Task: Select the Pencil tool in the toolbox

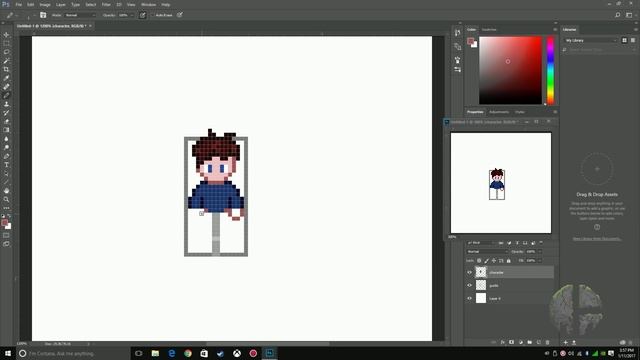Action: (6, 95)
